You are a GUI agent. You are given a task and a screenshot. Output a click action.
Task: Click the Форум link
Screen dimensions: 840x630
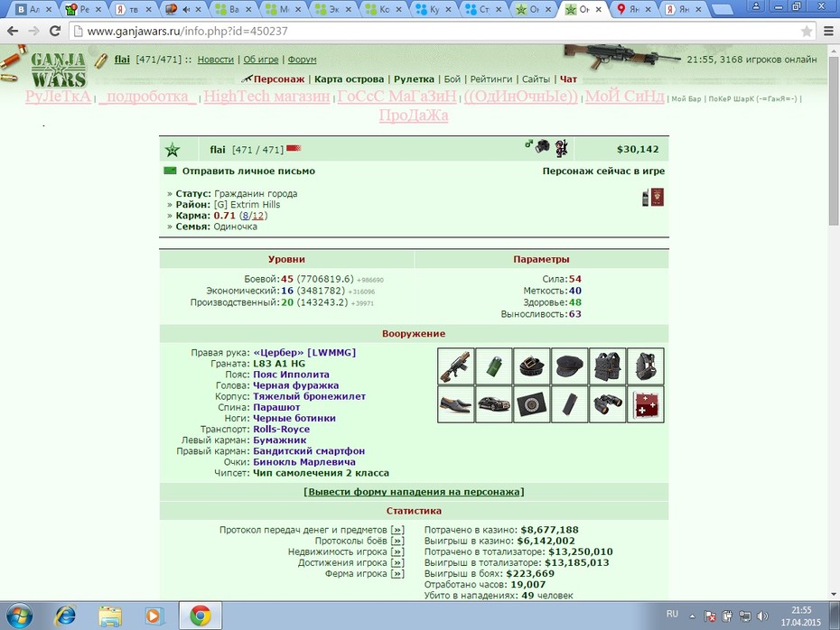coord(303,60)
